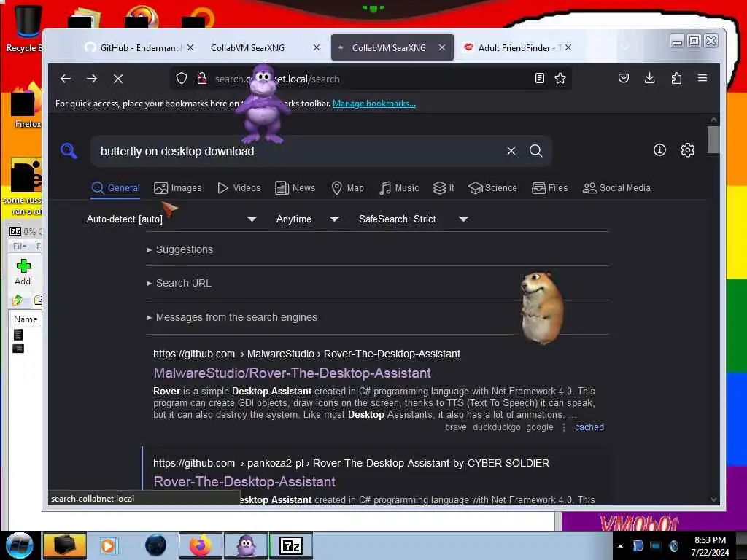Click the Manage bookmarks link
The height and width of the screenshot is (560, 747).
[374, 104]
